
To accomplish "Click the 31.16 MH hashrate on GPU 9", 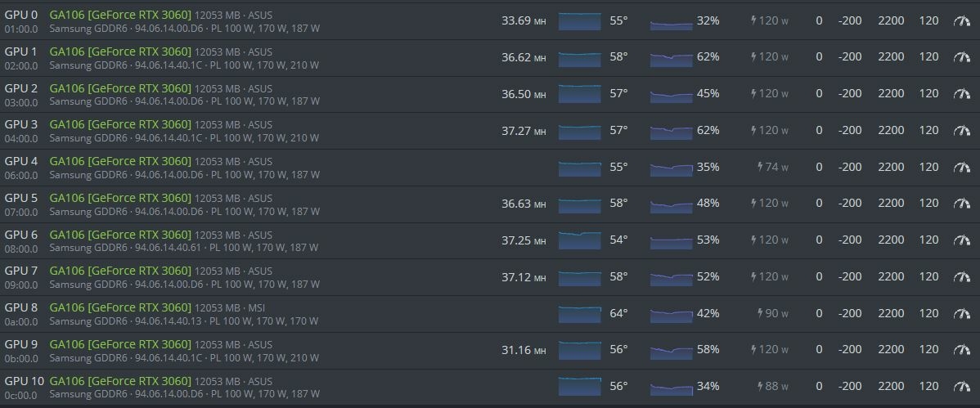I will [524, 350].
